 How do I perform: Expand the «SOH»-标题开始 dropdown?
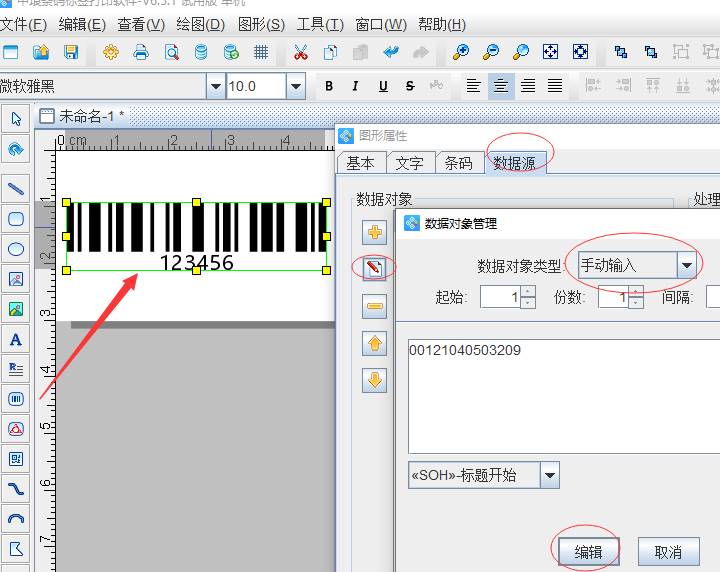tap(550, 475)
